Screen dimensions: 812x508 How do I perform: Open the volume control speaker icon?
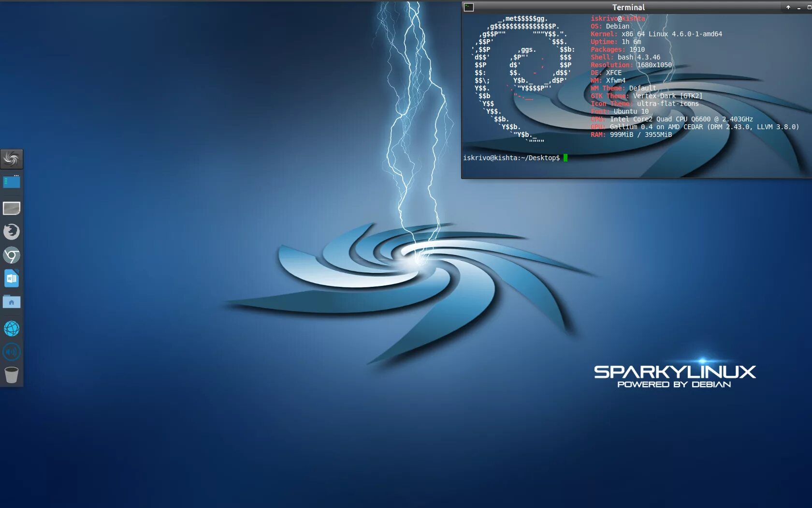(12, 352)
